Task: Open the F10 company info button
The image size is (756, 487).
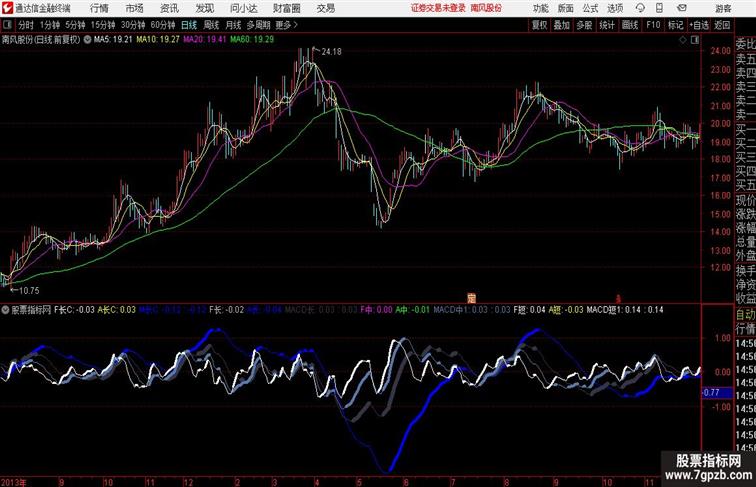Action: [x=653, y=25]
